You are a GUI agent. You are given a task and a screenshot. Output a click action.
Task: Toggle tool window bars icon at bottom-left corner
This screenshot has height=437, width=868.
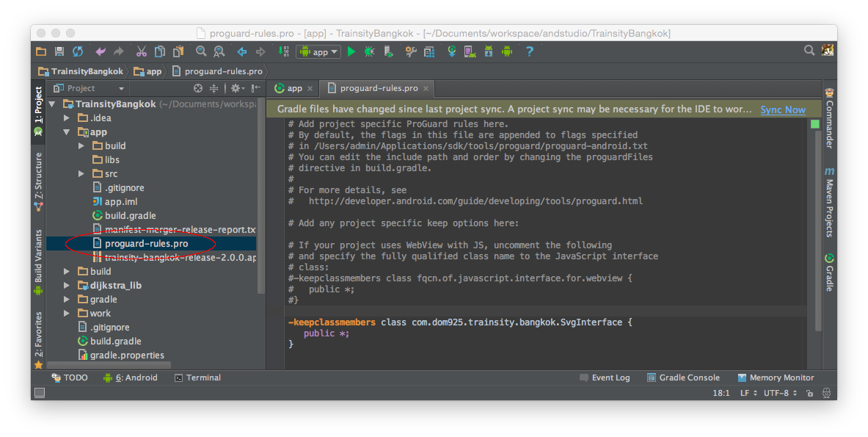point(40,393)
